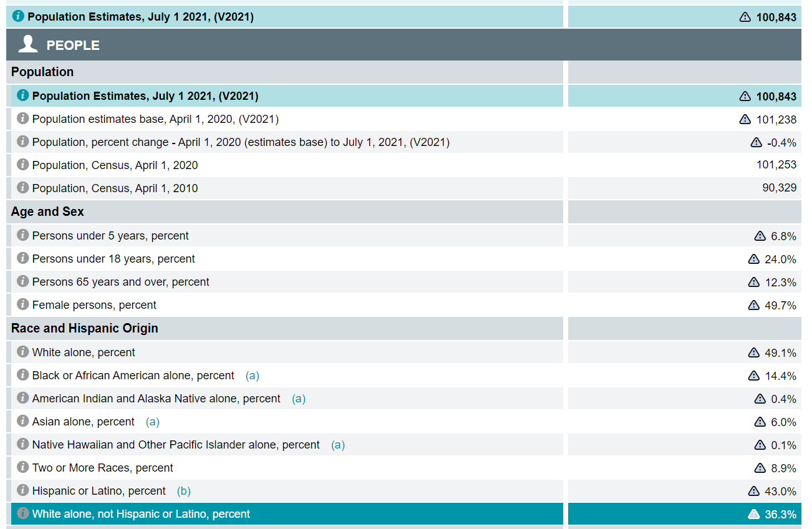Click the Age and Sex section heading

click(47, 211)
